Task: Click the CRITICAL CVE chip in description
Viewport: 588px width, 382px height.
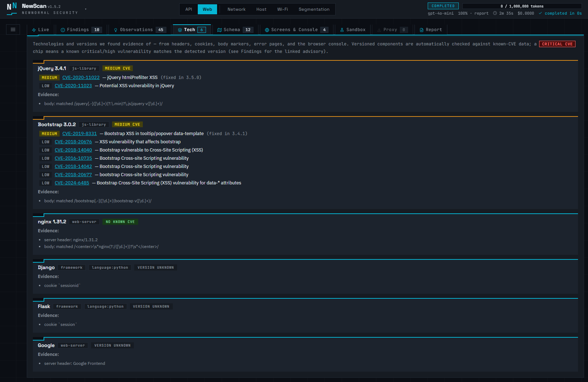Action: click(x=557, y=44)
